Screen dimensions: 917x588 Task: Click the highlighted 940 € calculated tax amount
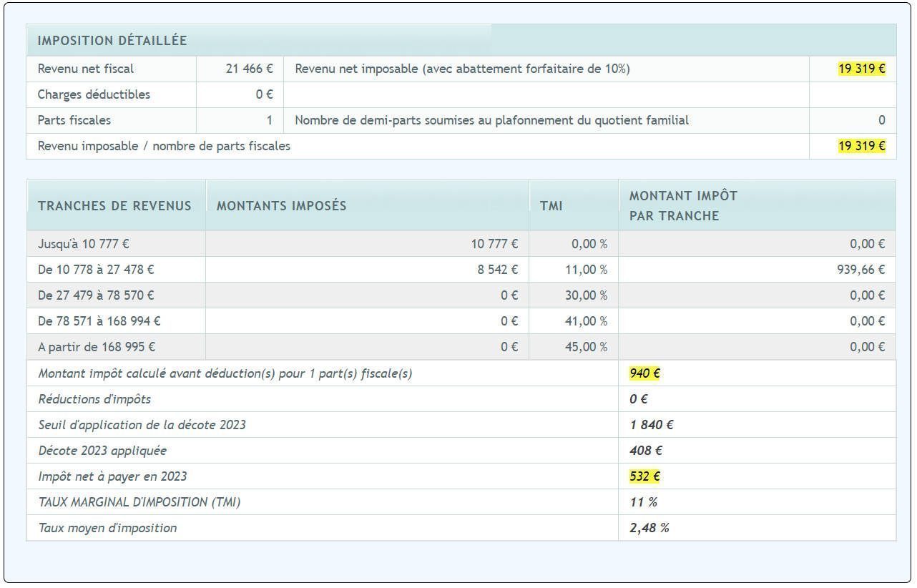click(644, 373)
